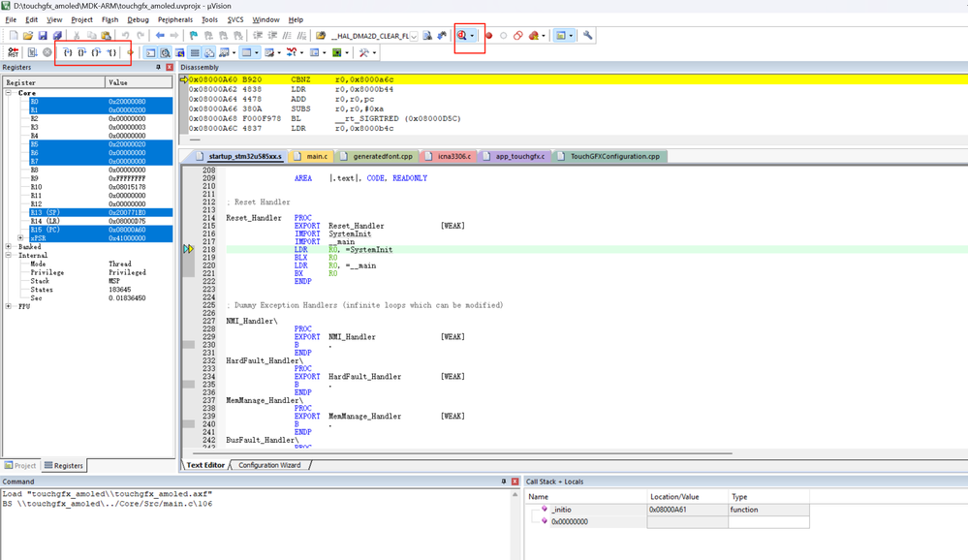Click the Save file icon

pos(42,36)
